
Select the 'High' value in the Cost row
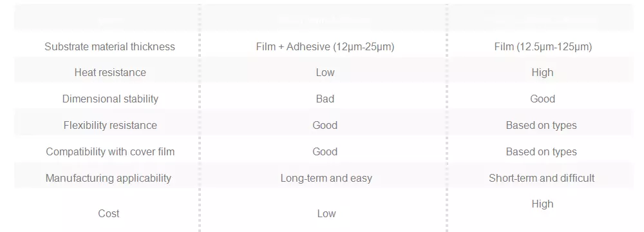[542, 204]
